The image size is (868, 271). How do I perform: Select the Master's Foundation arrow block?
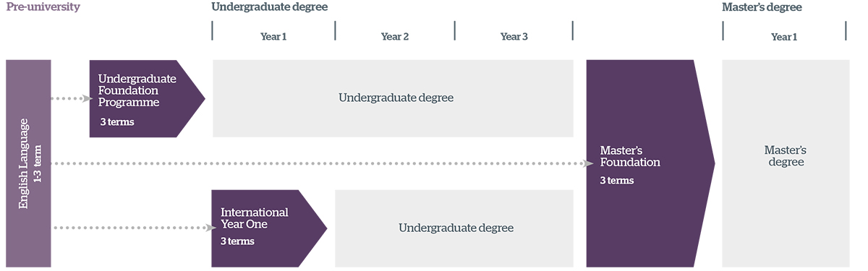(x=650, y=163)
